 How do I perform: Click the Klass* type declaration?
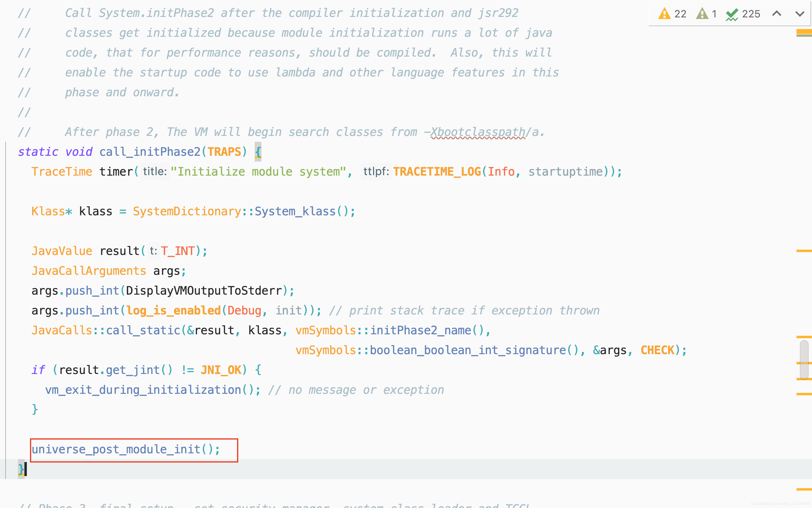tap(52, 211)
